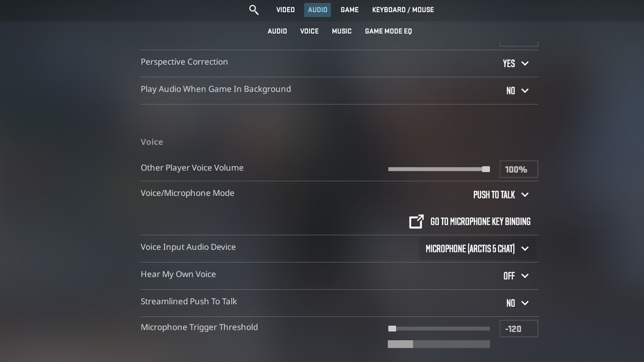The height and width of the screenshot is (362, 644).
Task: Select the Audio sub-section tab
Action: (x=277, y=31)
